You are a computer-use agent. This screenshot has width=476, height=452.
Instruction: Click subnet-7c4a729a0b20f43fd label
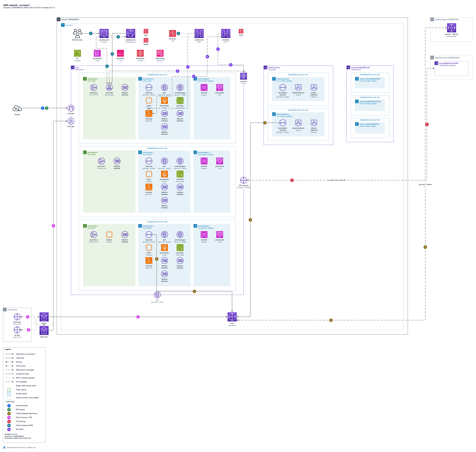click(x=370, y=79)
